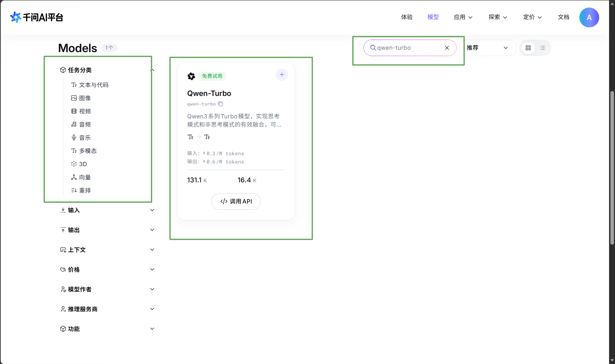
Task: Click the 16.4 K output value
Action: [247, 180]
